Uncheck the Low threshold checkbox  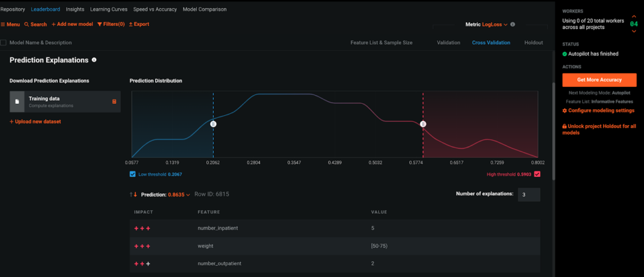point(132,174)
